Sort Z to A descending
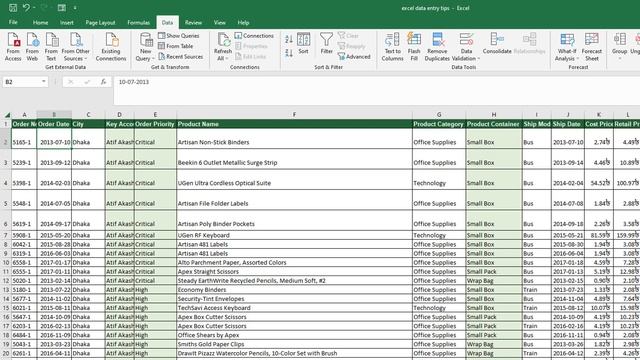Viewport: 640px width, 360px height. (289, 53)
